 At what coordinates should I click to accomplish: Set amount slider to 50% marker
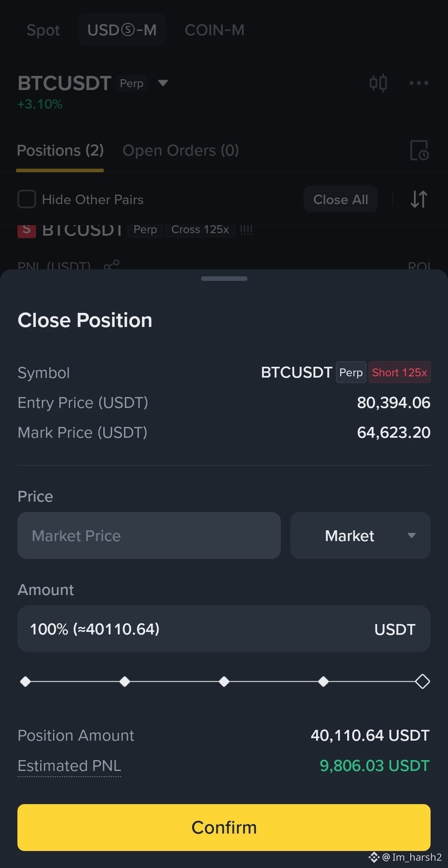[224, 681]
